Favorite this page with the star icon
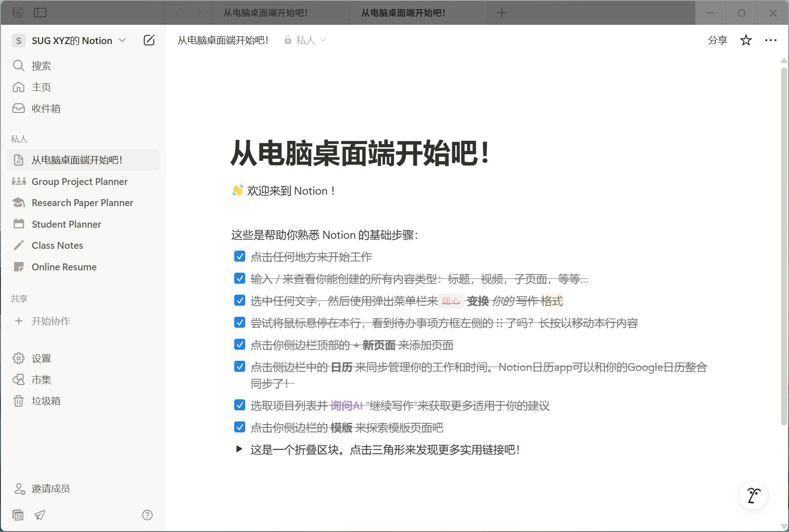Image resolution: width=789 pixels, height=532 pixels. (x=746, y=40)
